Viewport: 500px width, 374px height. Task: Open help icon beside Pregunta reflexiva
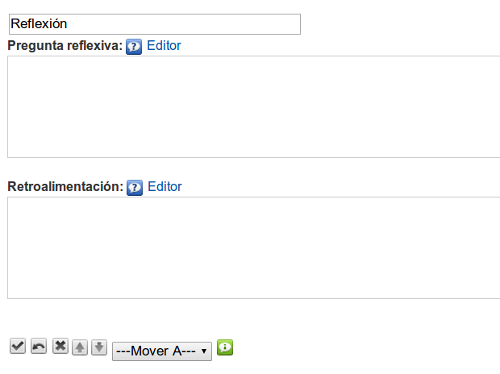click(134, 47)
